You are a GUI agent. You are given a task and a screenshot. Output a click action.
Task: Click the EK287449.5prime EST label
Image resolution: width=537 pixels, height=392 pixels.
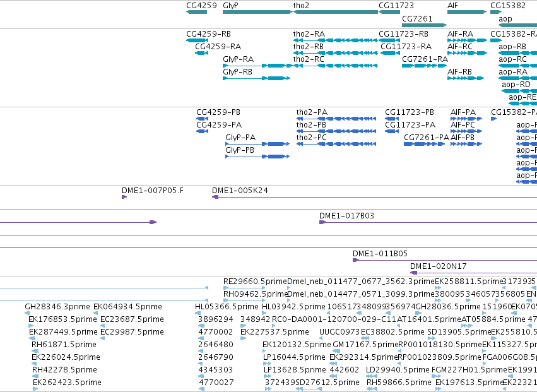[x=63, y=332]
